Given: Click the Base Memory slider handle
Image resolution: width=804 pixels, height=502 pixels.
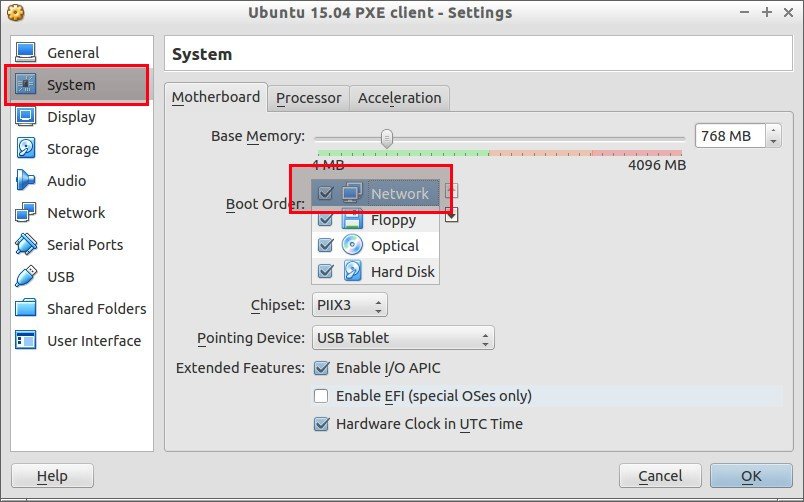Looking at the screenshot, I should point(387,138).
